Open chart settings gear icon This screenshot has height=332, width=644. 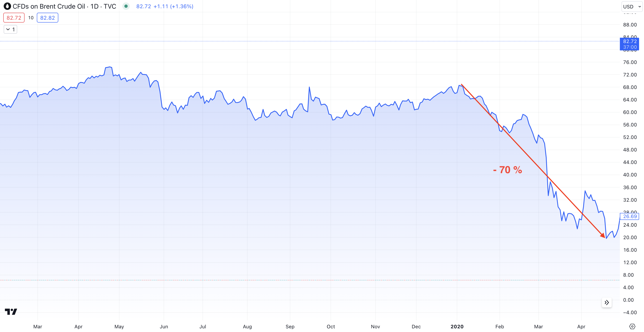pos(632,326)
